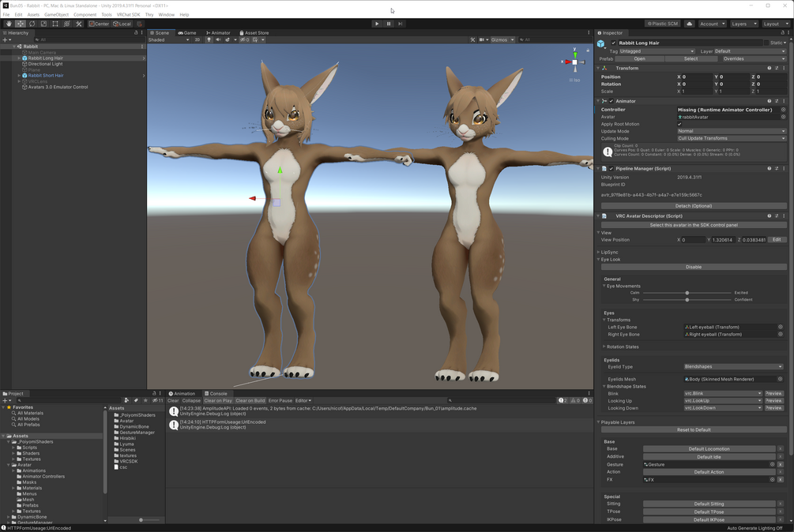Open the Component menu
794x532 pixels.
click(85, 15)
